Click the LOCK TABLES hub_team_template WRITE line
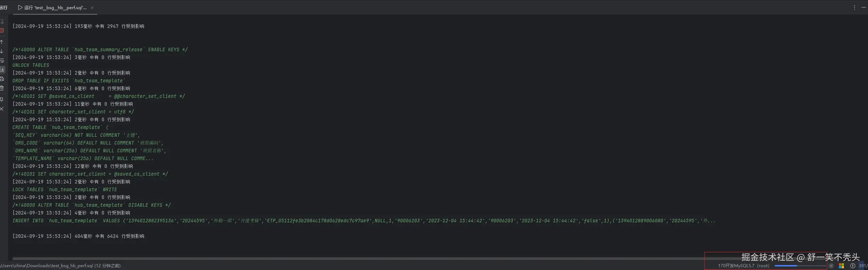 pyautogui.click(x=65, y=189)
